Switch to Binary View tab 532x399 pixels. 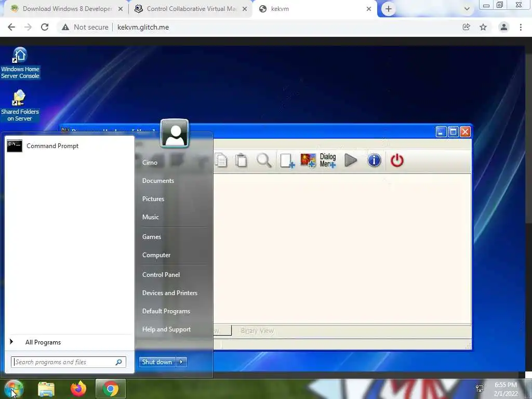pyautogui.click(x=257, y=331)
